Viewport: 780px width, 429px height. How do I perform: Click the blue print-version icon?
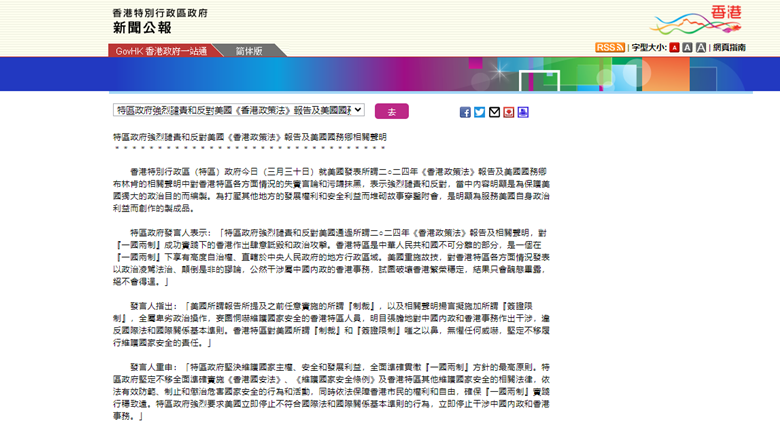523,112
